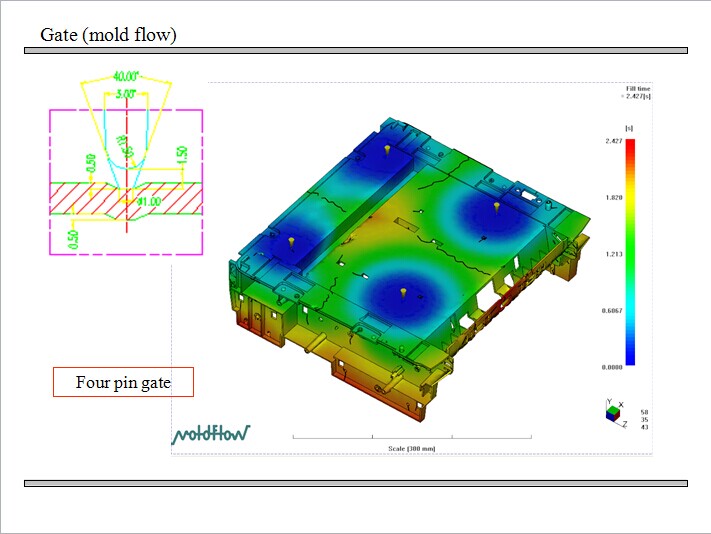Click the red top of the fill time color bar

pyautogui.click(x=630, y=146)
